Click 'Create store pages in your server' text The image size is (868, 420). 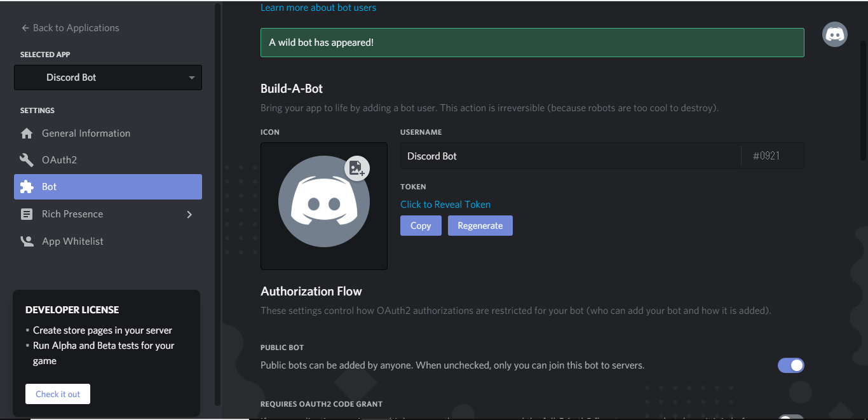(102, 330)
